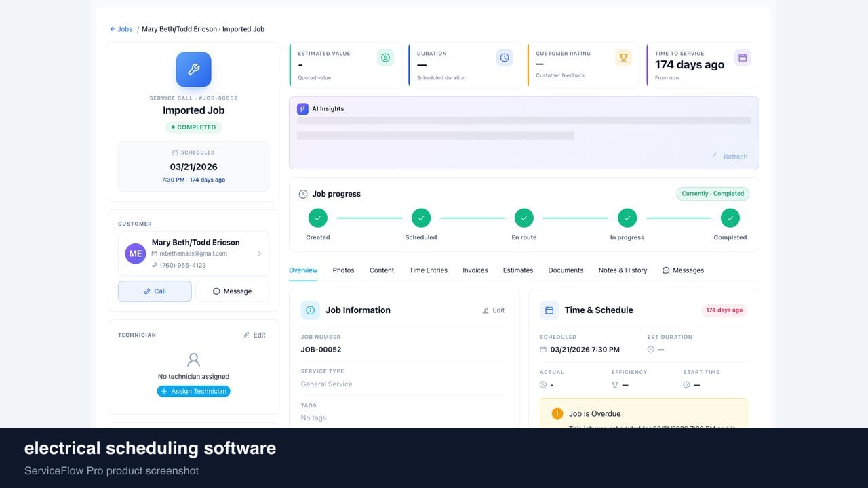
Task: Click the trophy icon on Customer Rating card
Action: [623, 58]
